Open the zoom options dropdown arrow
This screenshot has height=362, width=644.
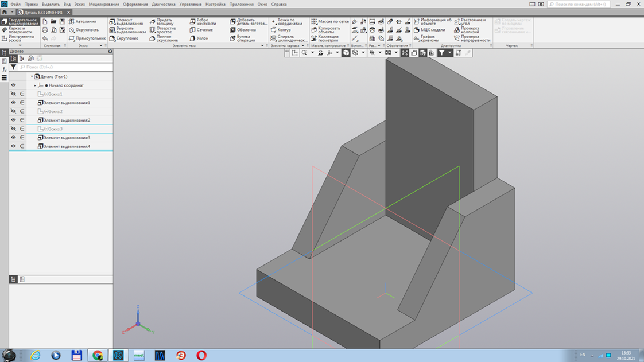click(x=312, y=53)
